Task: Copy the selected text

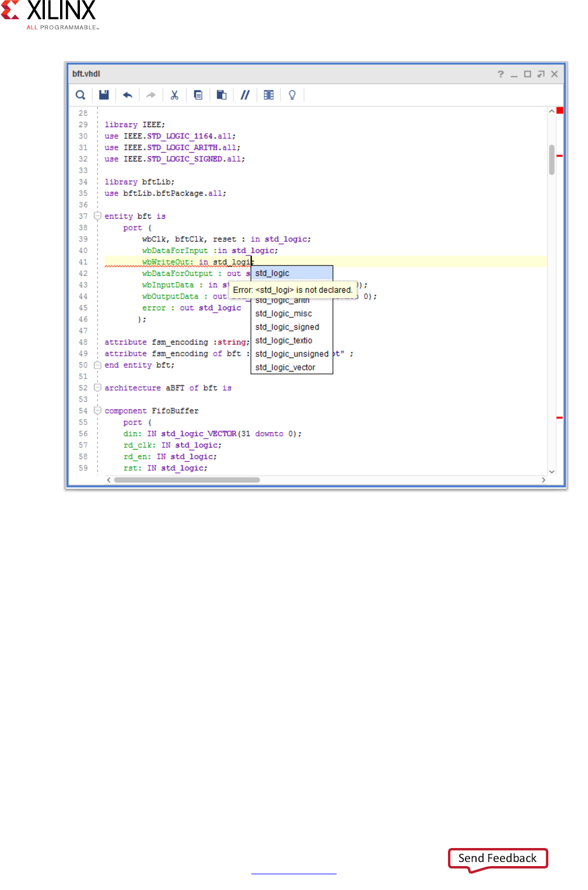Action: (x=198, y=95)
